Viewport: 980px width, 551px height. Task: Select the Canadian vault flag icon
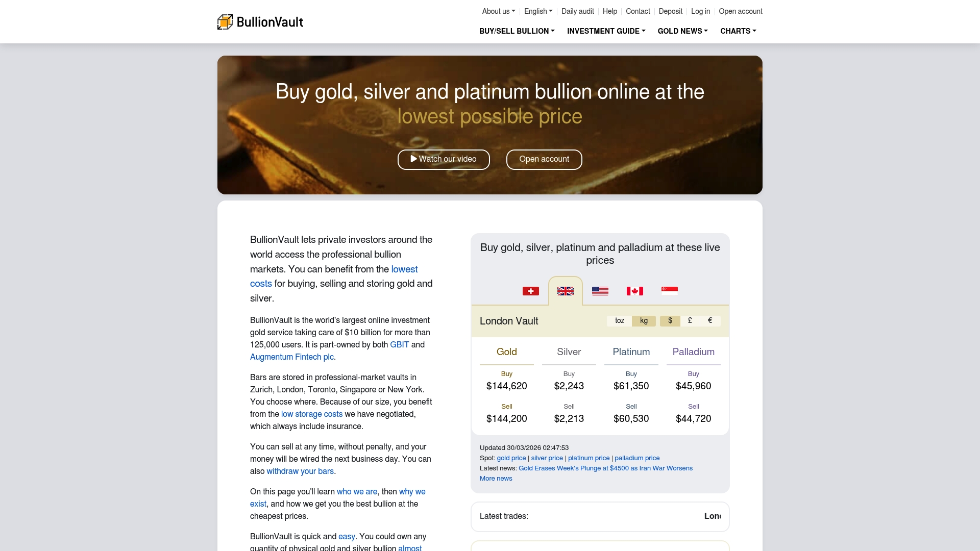click(x=635, y=291)
